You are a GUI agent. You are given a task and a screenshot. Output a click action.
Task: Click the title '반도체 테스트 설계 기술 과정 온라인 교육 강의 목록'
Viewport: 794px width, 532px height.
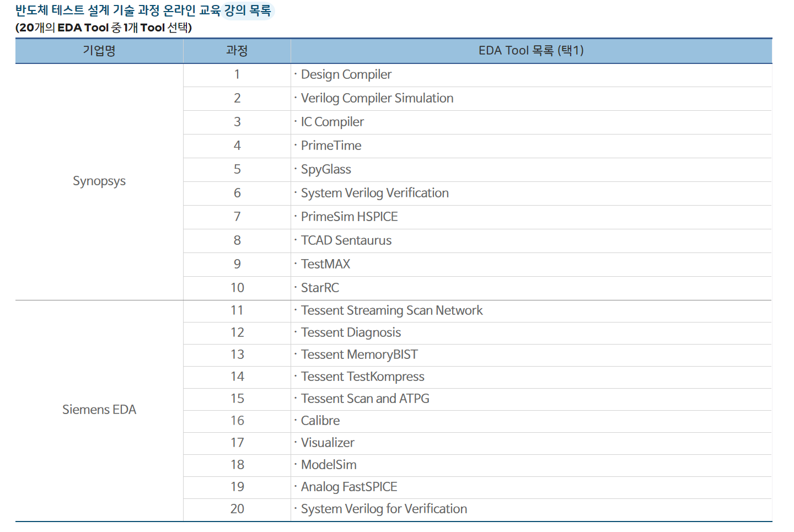tap(143, 10)
